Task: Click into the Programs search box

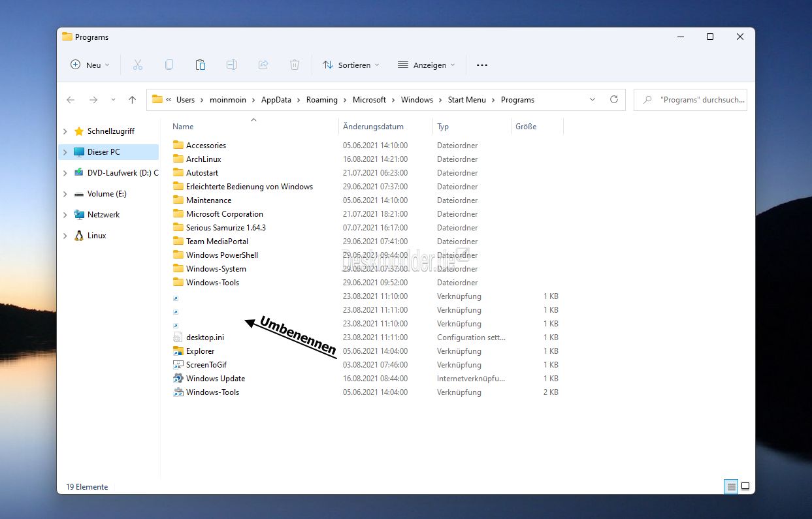Action: tap(690, 100)
